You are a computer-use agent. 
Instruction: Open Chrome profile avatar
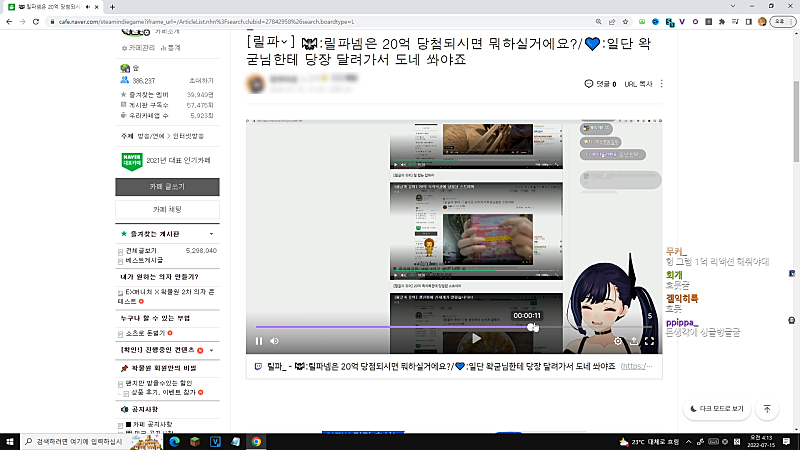click(x=762, y=21)
